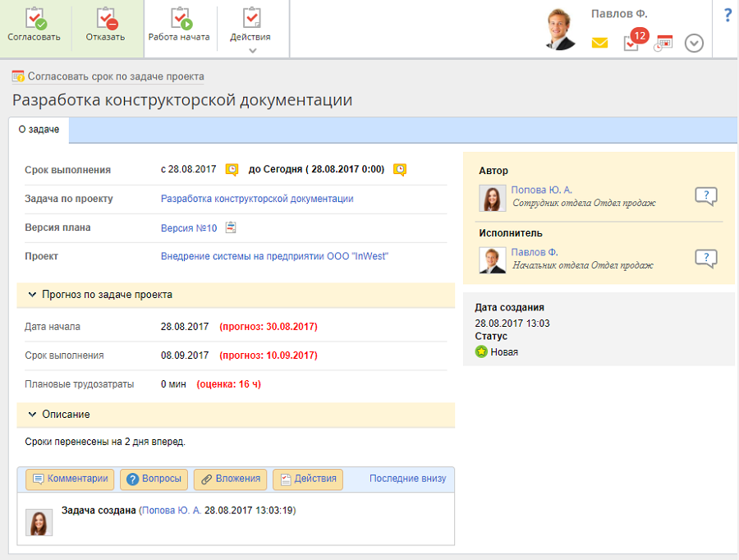739x560 pixels.
Task: Open the Действия toolbar dropdown
Action: 252,29
